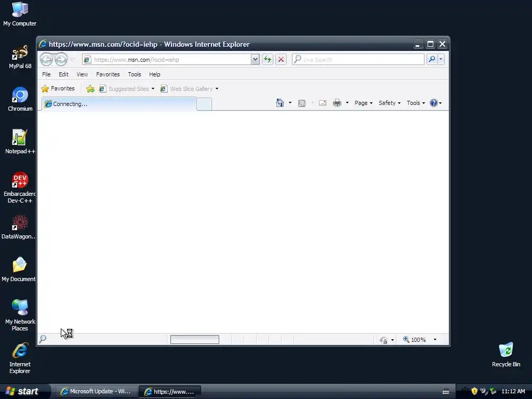Click the status bar loading progress bar
532x399 pixels.
pyautogui.click(x=195, y=339)
